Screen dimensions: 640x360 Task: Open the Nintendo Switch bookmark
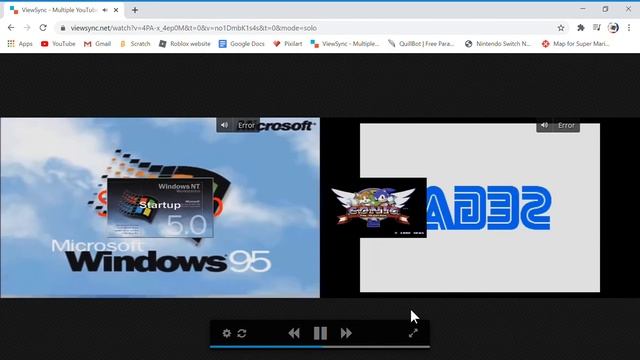(498, 44)
